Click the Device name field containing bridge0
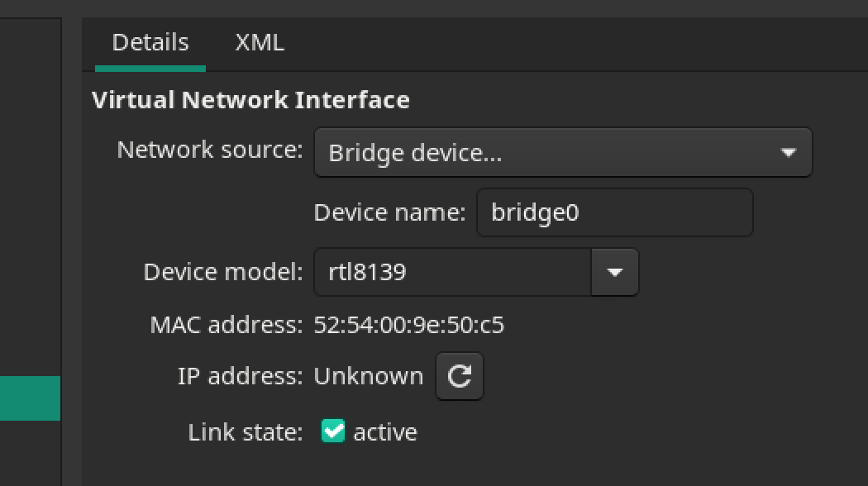 (614, 213)
